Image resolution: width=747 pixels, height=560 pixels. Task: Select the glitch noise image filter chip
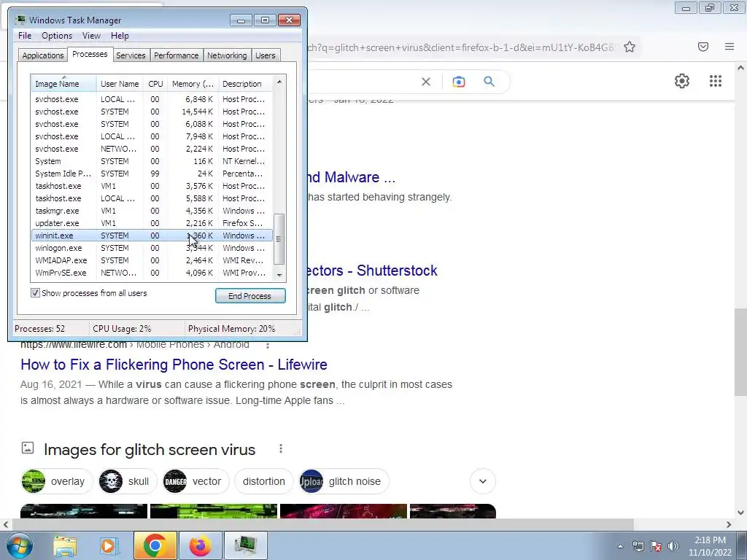pos(344,481)
